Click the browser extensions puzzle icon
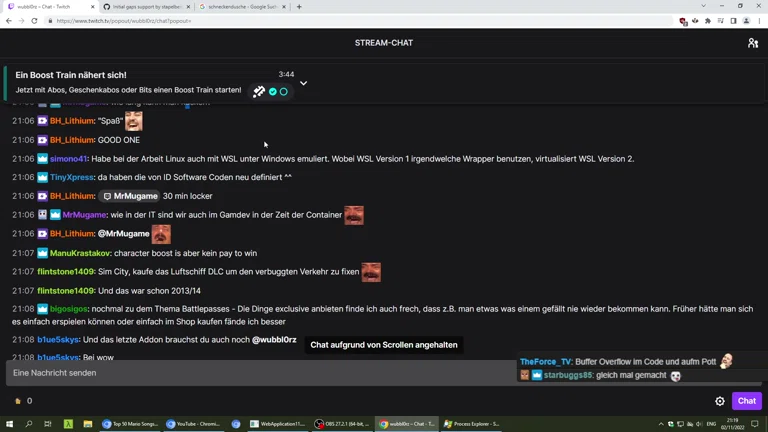The height and width of the screenshot is (432, 768). point(708,21)
